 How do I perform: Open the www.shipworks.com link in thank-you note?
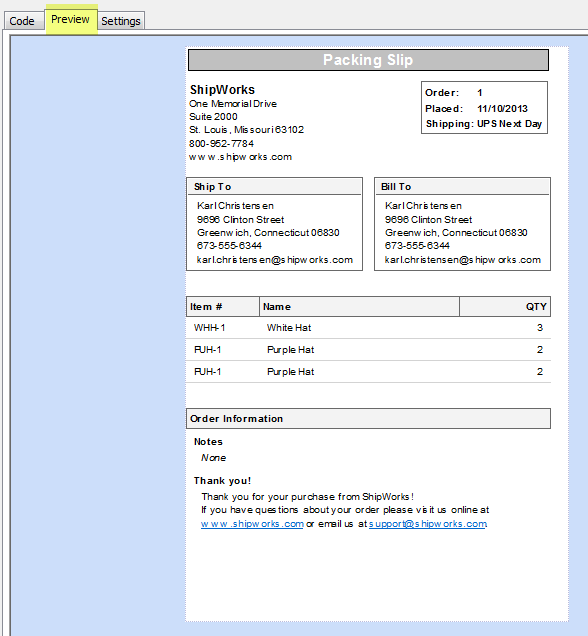(252, 524)
